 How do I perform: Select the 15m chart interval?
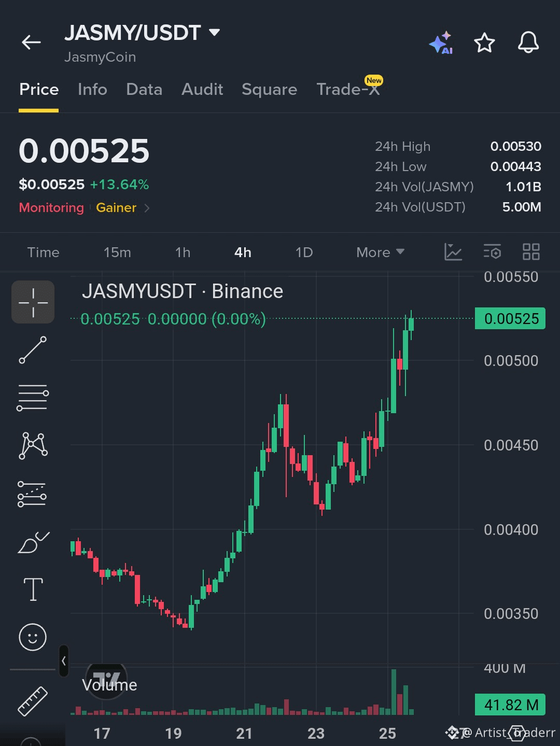click(x=117, y=252)
